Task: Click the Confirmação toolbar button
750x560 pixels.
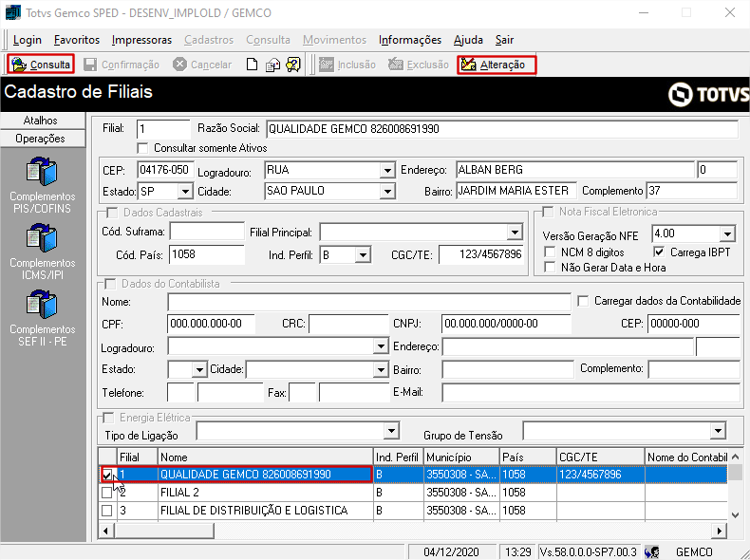Action: [x=122, y=65]
